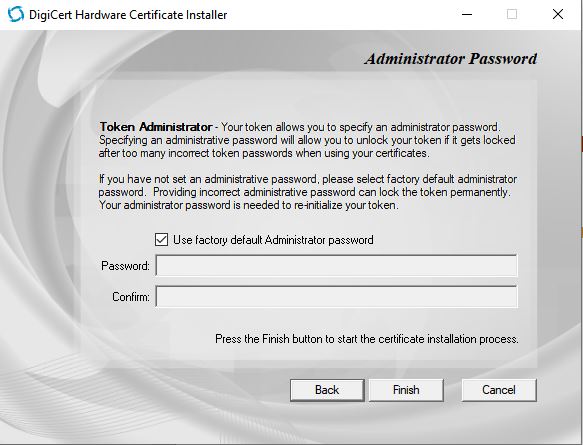This screenshot has height=445, width=583.
Task: Click the line about needing the password to re-initialize the token
Action: [249, 205]
